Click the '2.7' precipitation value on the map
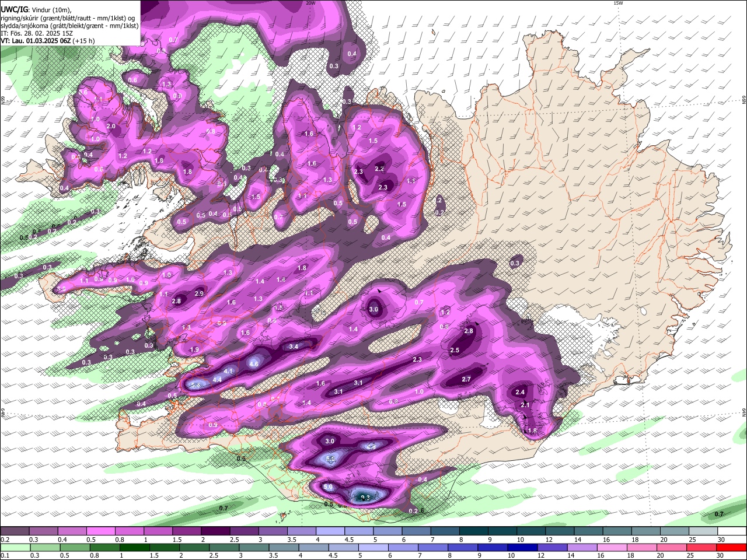This screenshot has width=747, height=560. [466, 379]
